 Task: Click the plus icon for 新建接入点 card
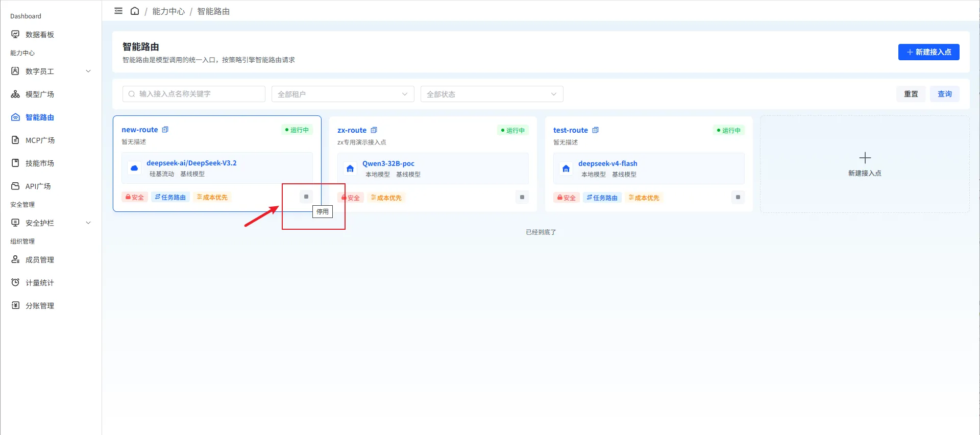pyautogui.click(x=865, y=157)
